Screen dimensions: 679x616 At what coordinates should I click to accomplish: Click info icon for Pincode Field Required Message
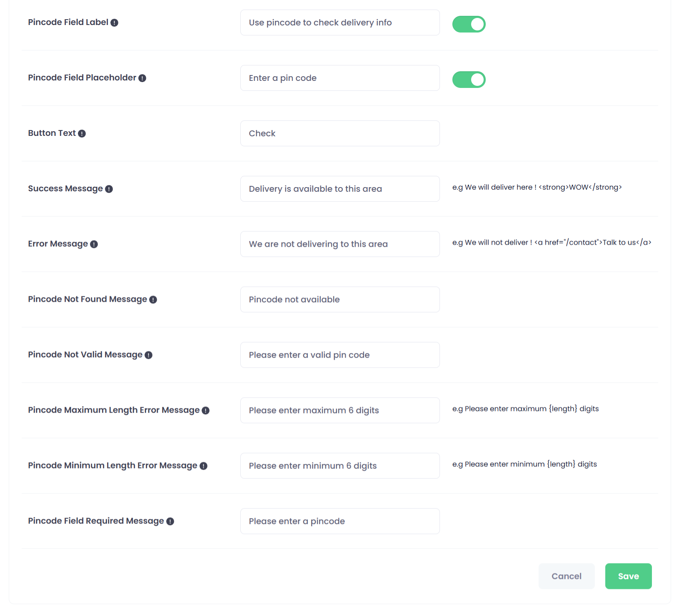point(170,522)
